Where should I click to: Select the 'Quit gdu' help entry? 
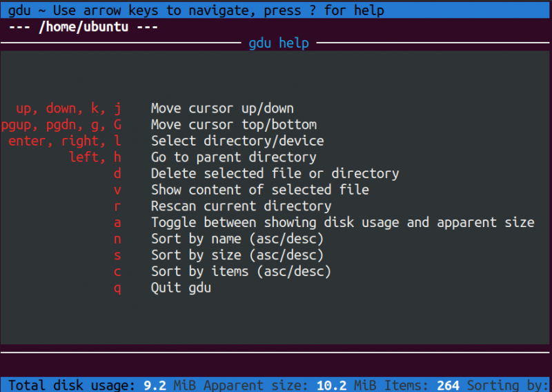181,288
